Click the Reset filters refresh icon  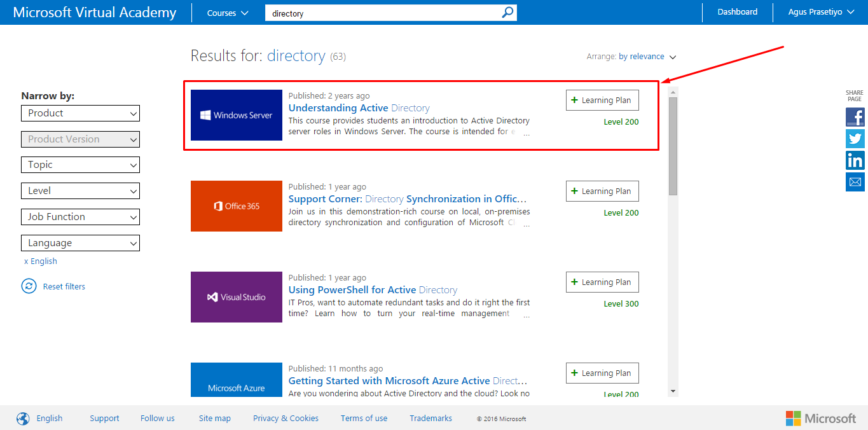click(29, 286)
